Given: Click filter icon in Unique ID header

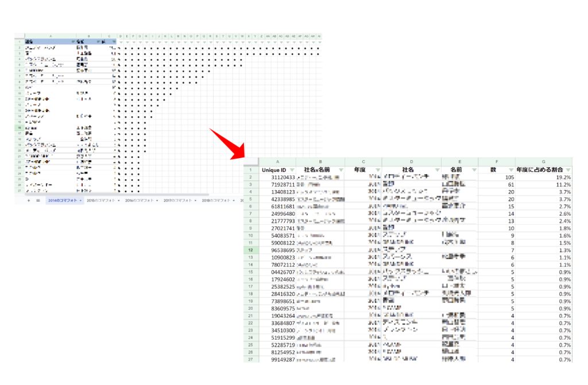Looking at the screenshot, I should (x=291, y=170).
